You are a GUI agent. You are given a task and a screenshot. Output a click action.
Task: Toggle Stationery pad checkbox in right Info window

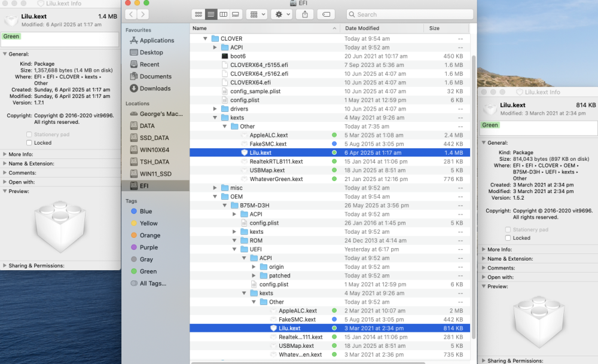click(508, 230)
